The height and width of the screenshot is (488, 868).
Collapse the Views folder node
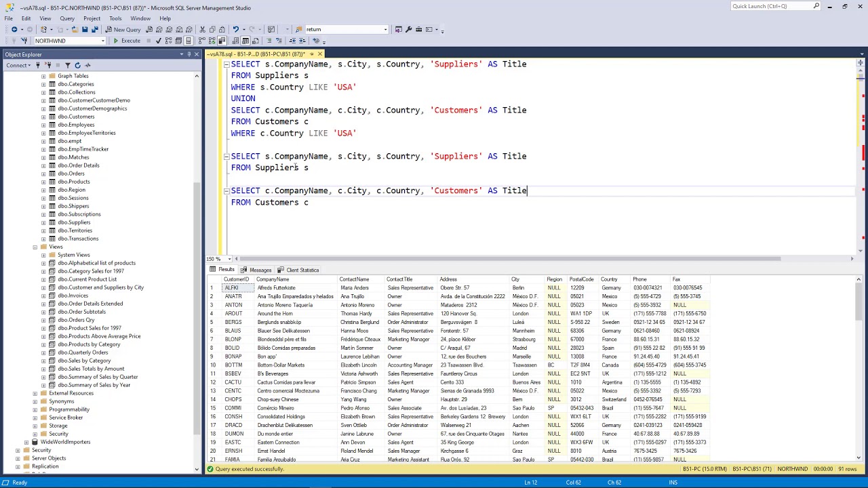coord(35,247)
